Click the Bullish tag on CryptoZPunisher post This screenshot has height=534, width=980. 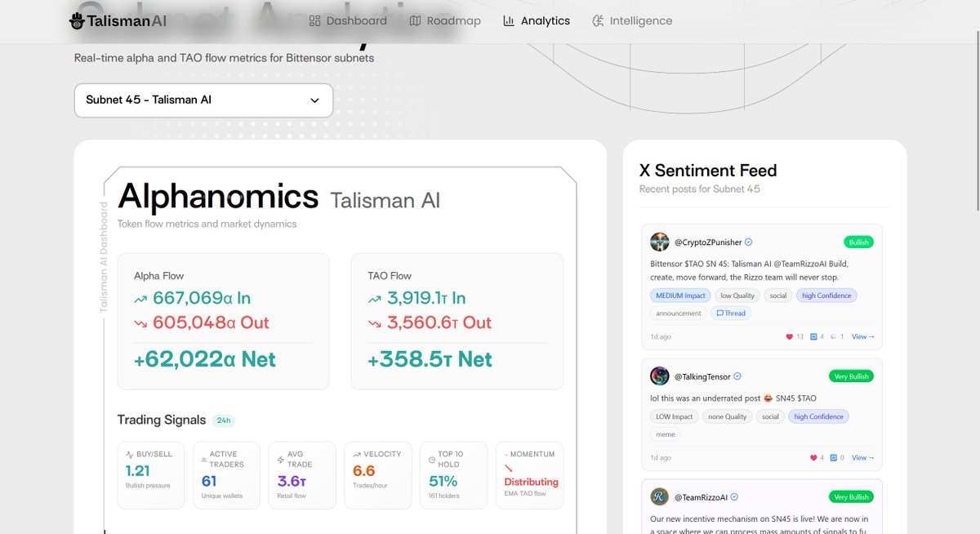pos(858,243)
